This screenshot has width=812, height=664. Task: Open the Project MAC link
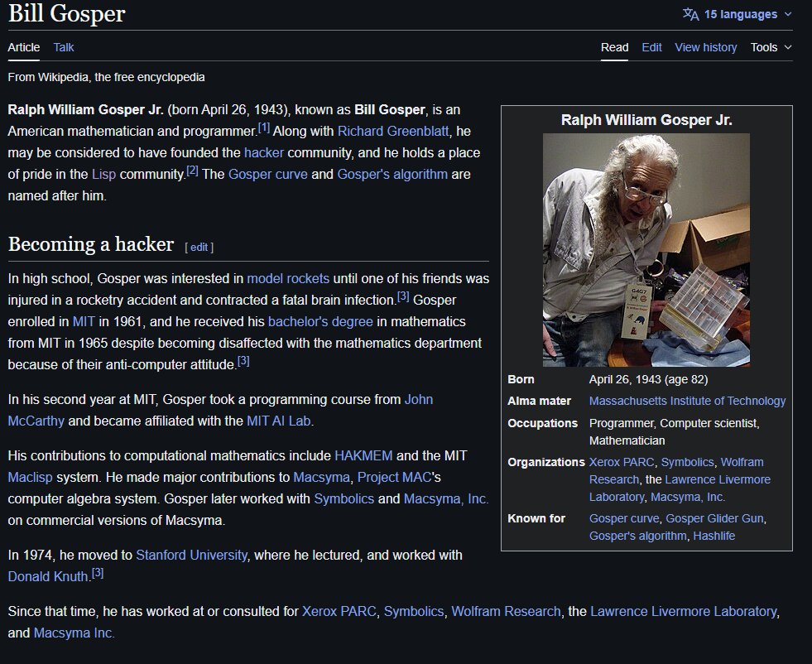(395, 478)
